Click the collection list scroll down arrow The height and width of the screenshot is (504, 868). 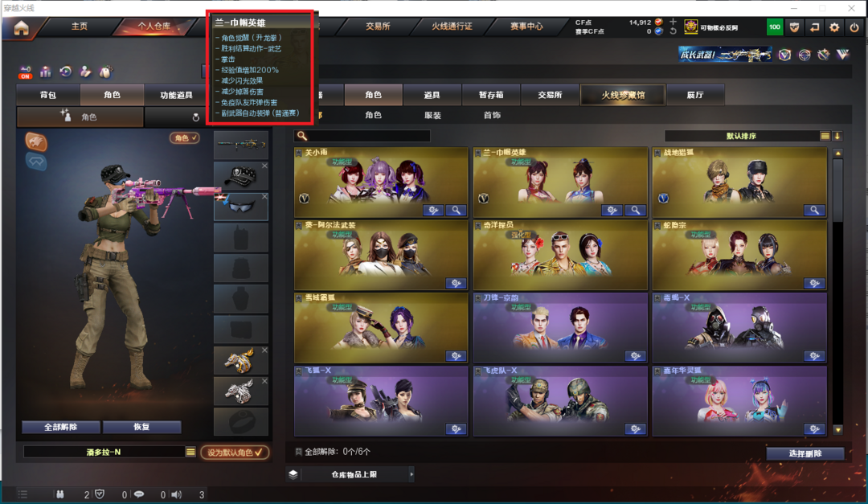tap(837, 430)
